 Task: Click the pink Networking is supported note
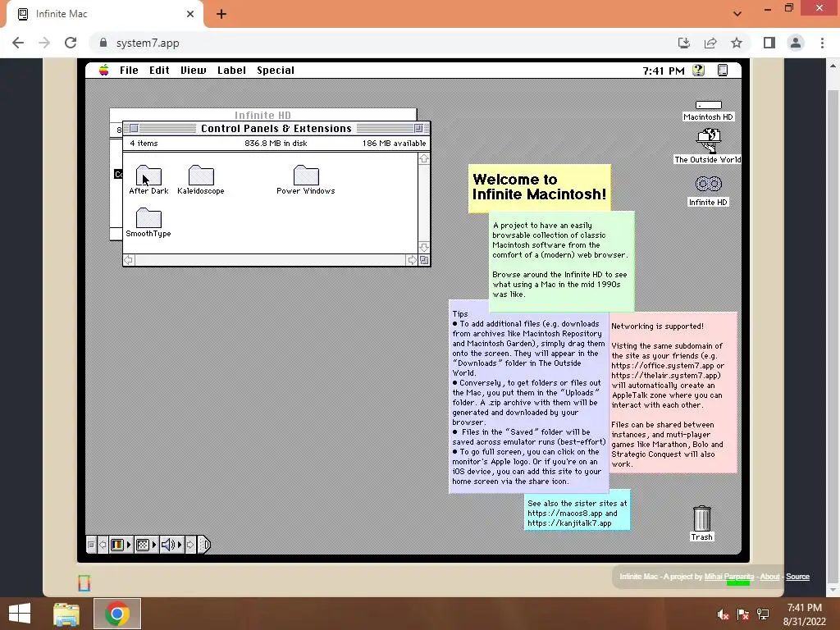pyautogui.click(x=673, y=393)
